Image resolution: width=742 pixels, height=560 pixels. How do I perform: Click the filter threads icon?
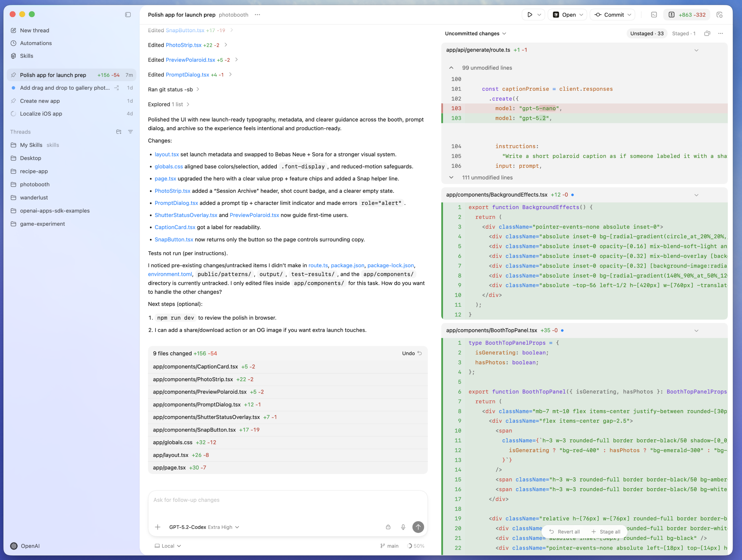pyautogui.click(x=131, y=132)
